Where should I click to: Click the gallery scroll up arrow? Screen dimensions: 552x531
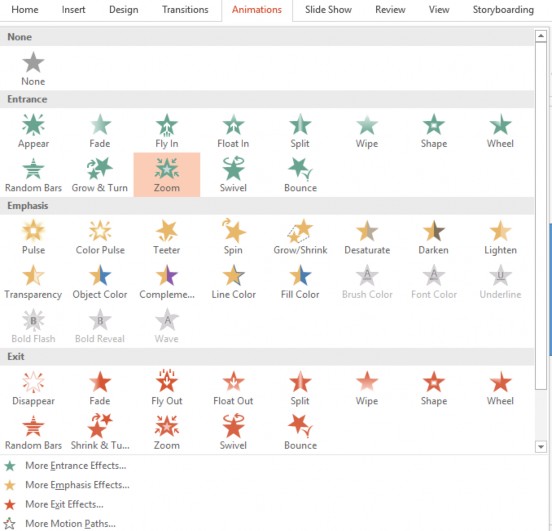coord(540,36)
